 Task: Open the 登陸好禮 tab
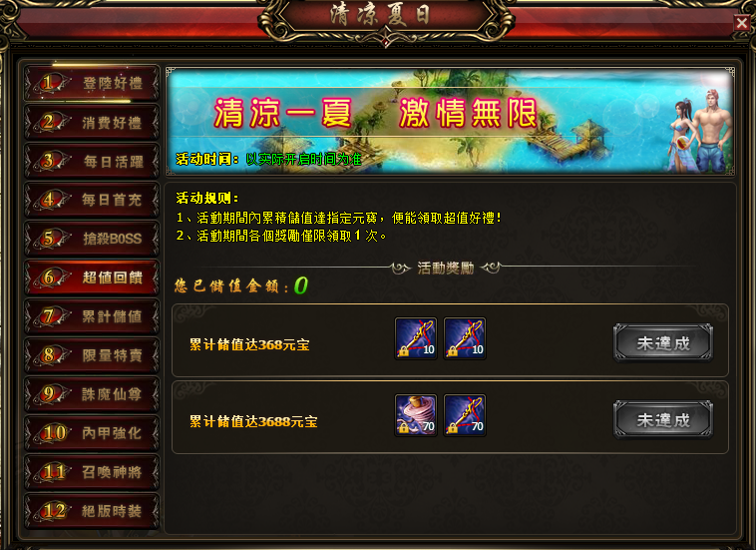click(x=92, y=83)
